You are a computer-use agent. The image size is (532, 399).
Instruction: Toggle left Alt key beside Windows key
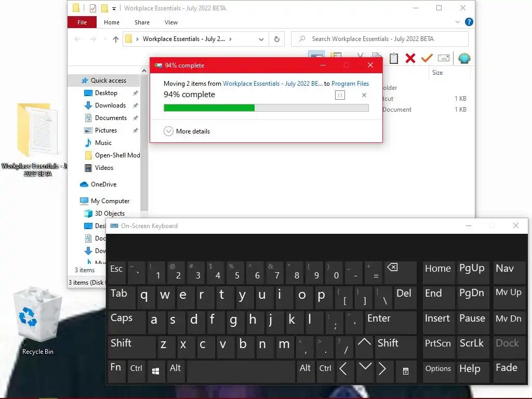(176, 371)
